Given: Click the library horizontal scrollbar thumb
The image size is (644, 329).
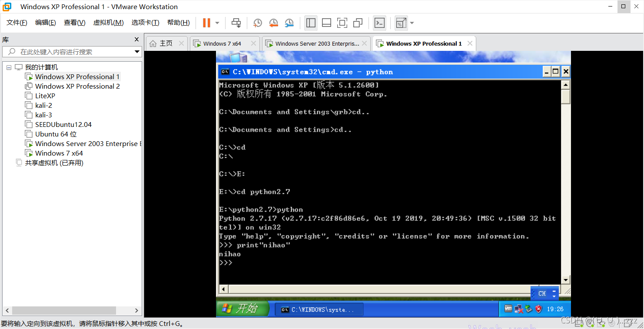Looking at the screenshot, I should click(x=64, y=311).
